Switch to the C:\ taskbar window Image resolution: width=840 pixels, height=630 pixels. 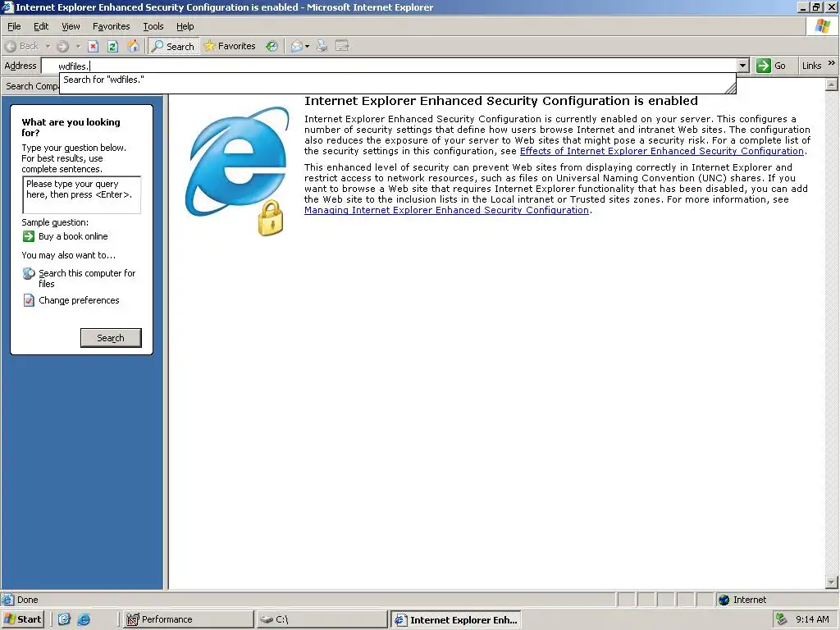click(x=322, y=619)
